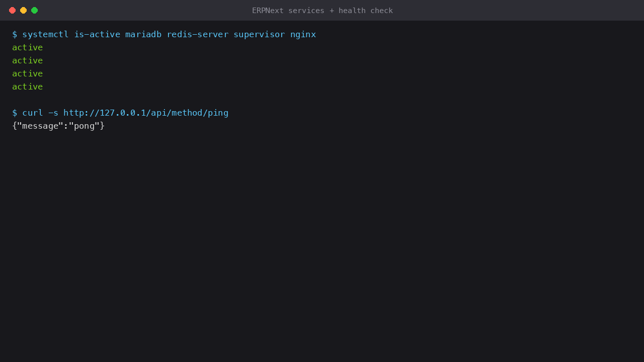Image resolution: width=644 pixels, height=362 pixels.
Task: Click the curl ping command line
Action: tap(120, 113)
